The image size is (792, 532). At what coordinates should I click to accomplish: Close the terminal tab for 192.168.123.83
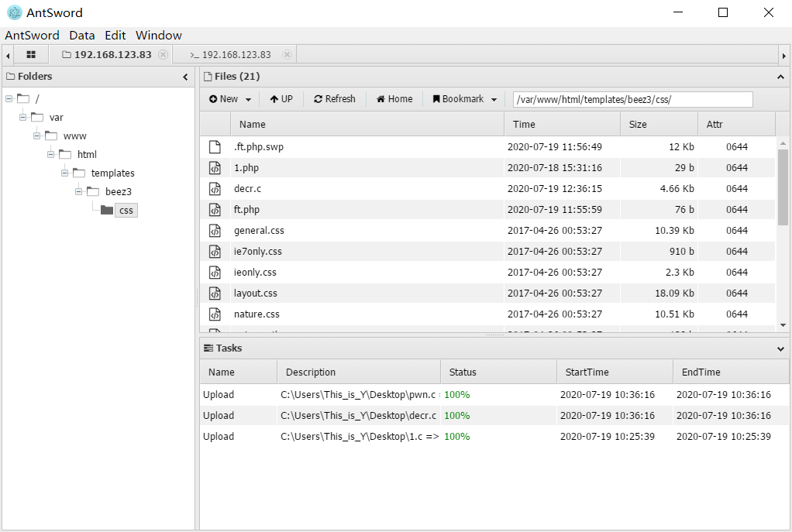(287, 54)
